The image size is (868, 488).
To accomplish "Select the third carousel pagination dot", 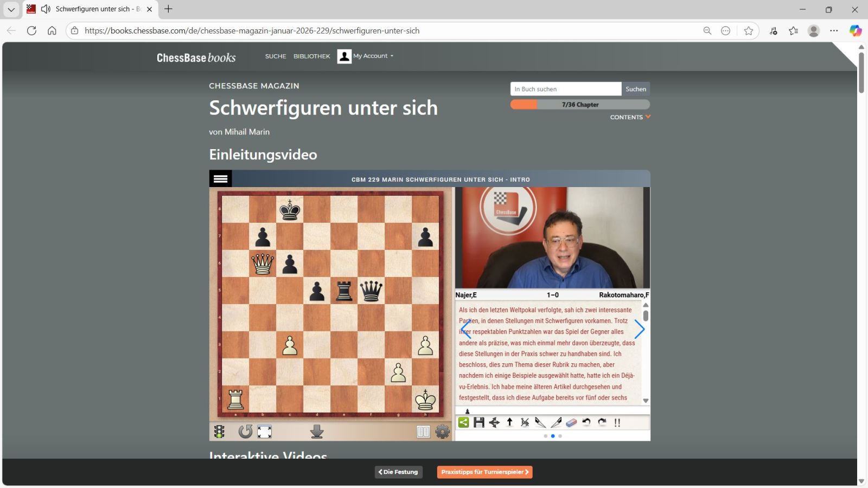I will tap(560, 436).
